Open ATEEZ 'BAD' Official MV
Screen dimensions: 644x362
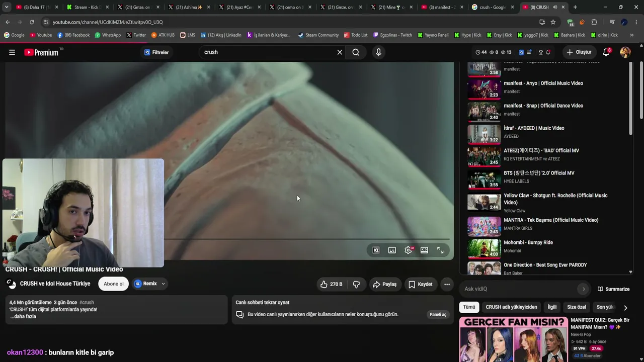click(x=541, y=151)
